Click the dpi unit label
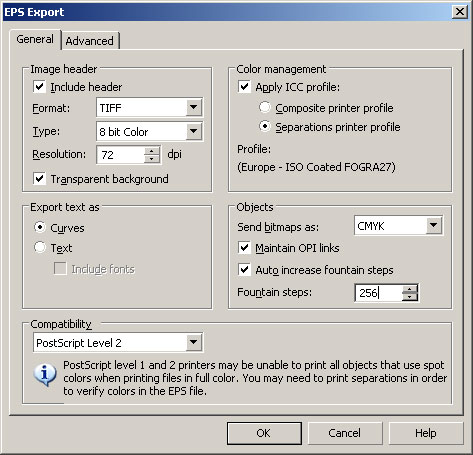 pos(174,154)
